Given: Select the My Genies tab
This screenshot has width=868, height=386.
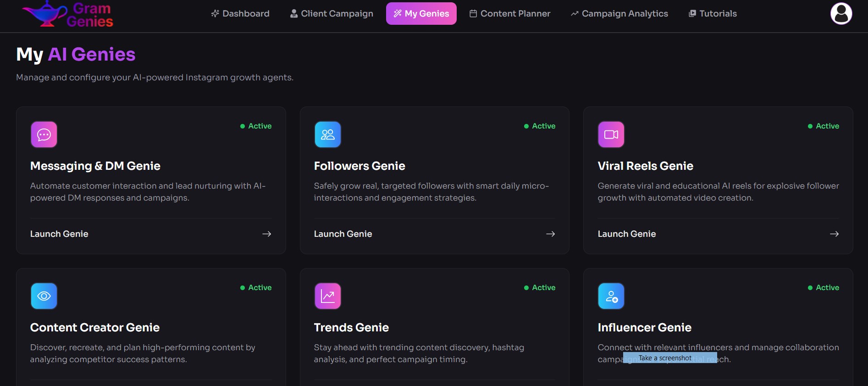Looking at the screenshot, I should click(421, 14).
